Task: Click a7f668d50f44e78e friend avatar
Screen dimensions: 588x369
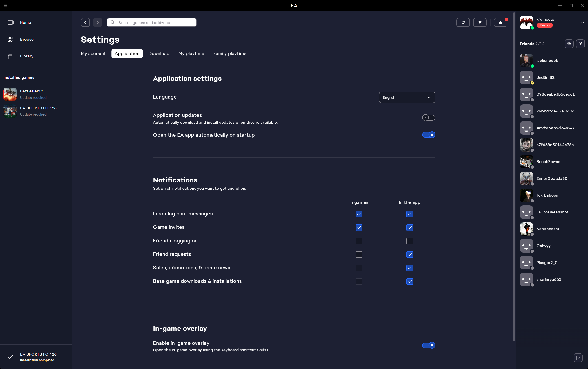Action: coord(526,145)
